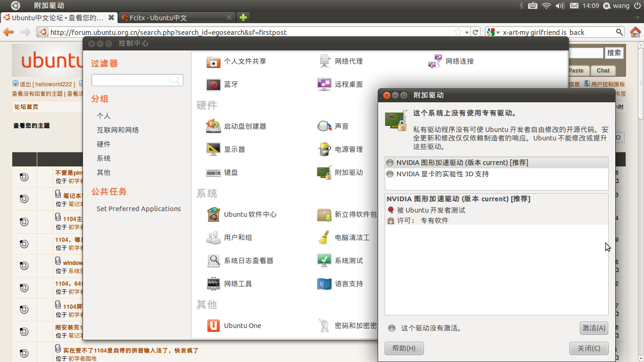Image resolution: width=644 pixels, height=362 pixels.
Task: Open 系统日志查看器
Action: 240,261
